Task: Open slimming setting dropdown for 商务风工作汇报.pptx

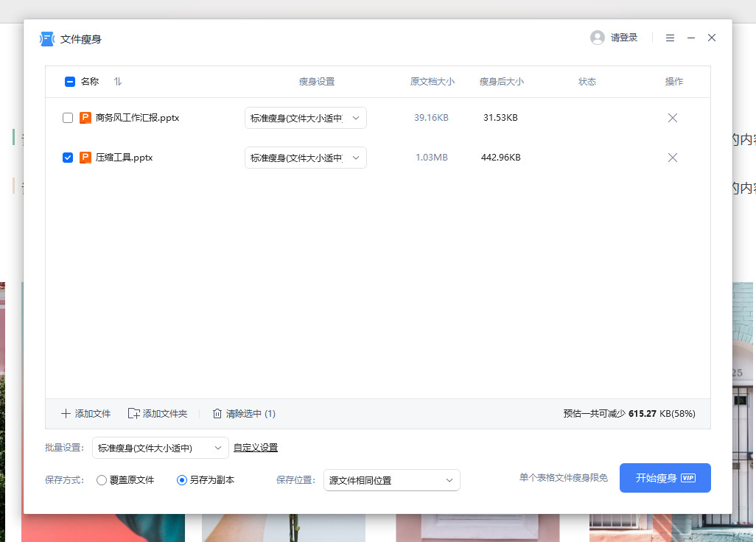Action: click(306, 118)
